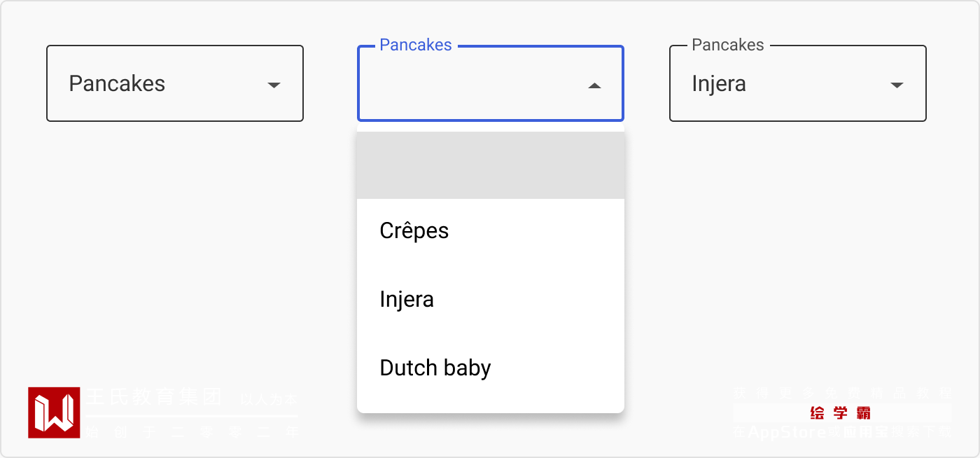This screenshot has height=458, width=980.
Task: Click the Pancakes placeholder text in left select
Action: tap(117, 84)
